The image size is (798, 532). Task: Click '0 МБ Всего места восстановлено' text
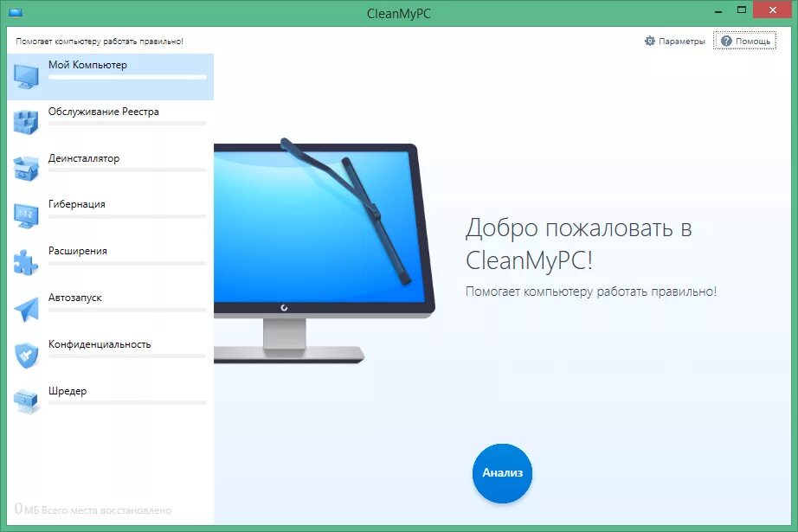pos(93,510)
